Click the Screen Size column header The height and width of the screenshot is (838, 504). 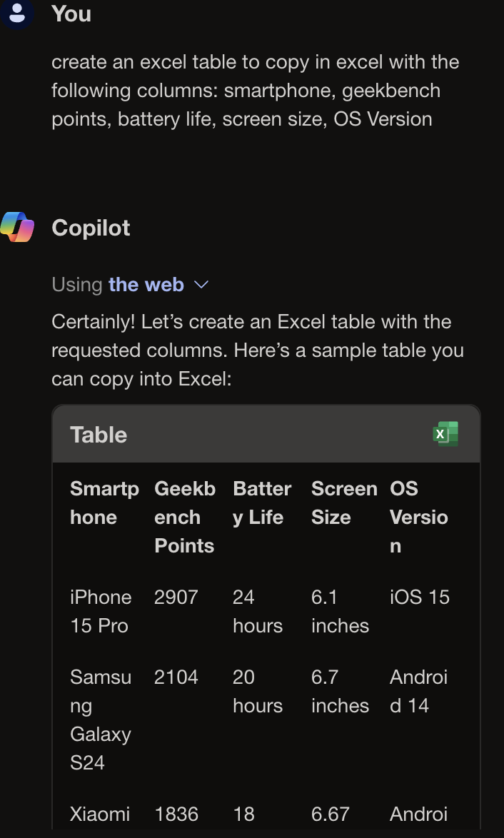(344, 503)
